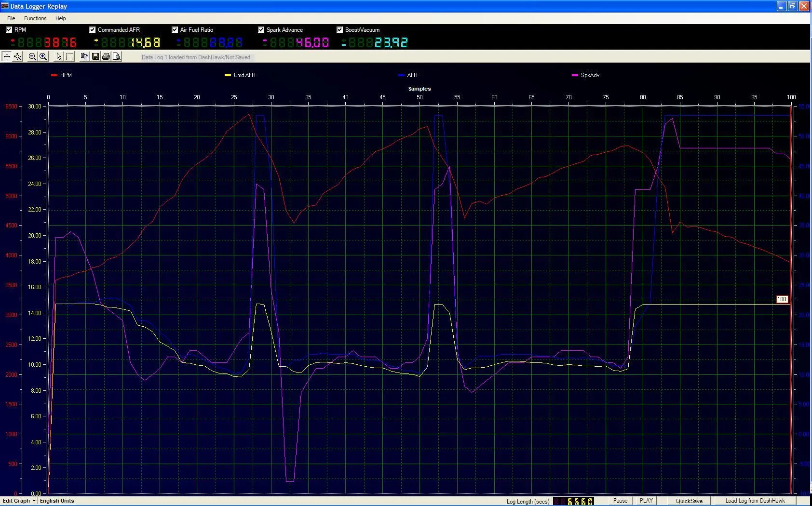
Task: Select the arrow pointer tool
Action: 59,56
